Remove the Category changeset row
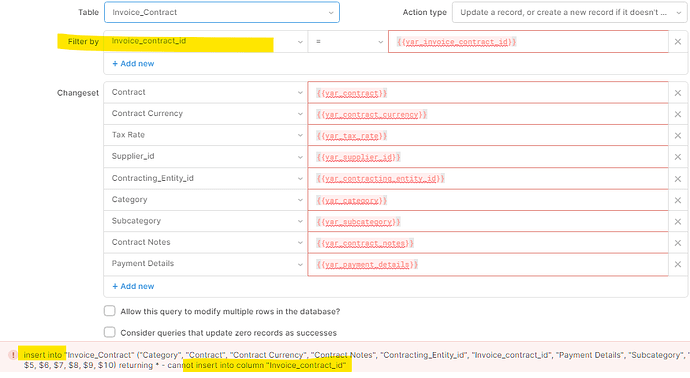The width and height of the screenshot is (690, 378). [678, 200]
